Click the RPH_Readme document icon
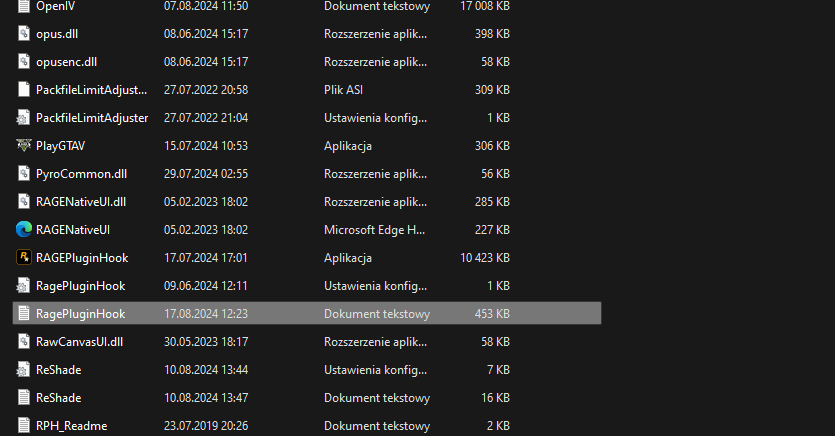 tap(24, 426)
